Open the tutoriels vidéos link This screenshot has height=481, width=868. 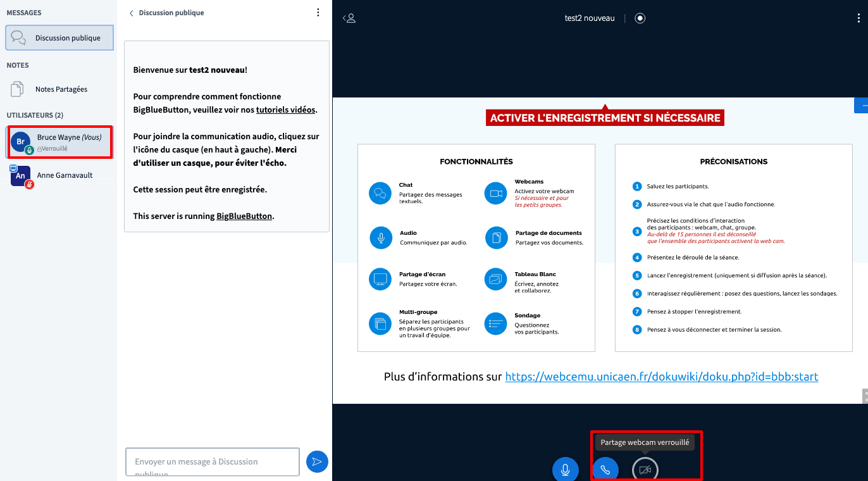pos(285,109)
